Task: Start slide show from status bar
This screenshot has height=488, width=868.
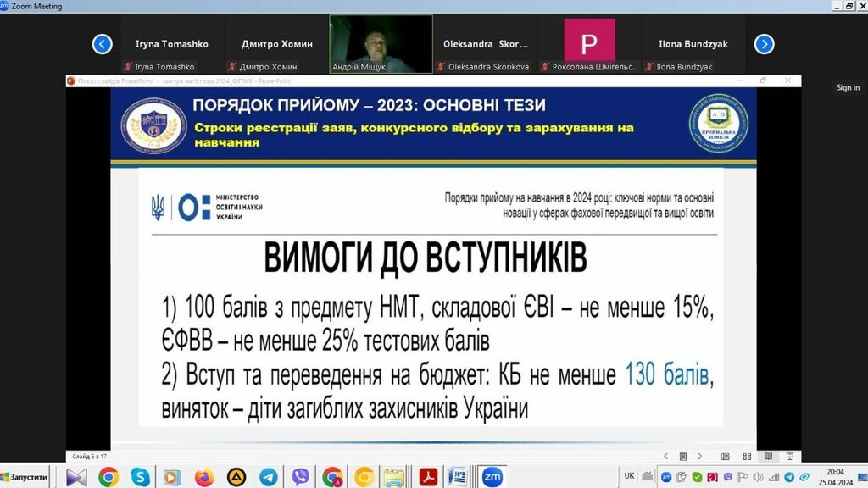Action: tap(788, 456)
